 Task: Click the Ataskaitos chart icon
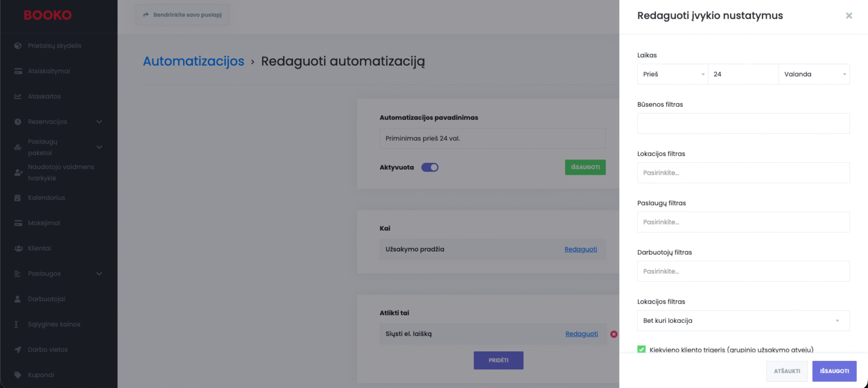tap(18, 97)
